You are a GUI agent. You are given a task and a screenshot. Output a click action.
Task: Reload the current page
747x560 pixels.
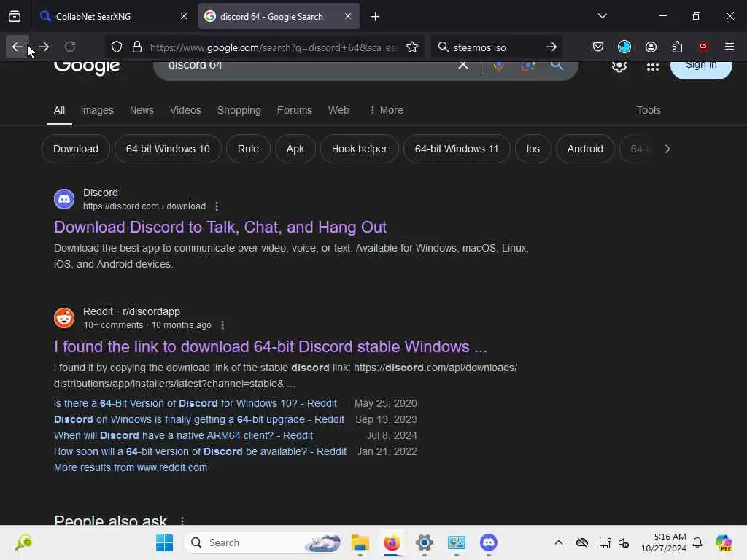coord(70,47)
